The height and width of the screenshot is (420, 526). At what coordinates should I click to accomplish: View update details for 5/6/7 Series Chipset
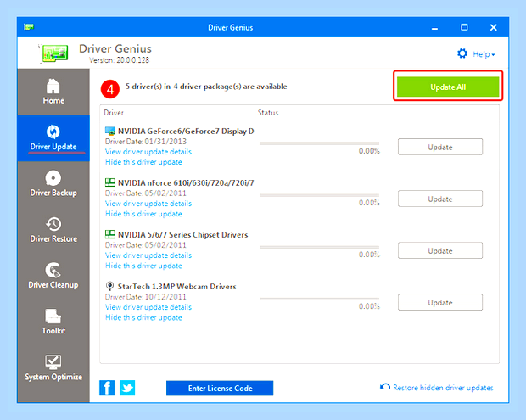tap(148, 255)
